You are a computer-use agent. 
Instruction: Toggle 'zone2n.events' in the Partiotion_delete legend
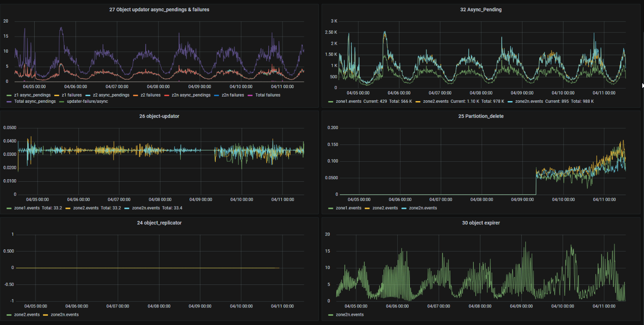(423, 208)
